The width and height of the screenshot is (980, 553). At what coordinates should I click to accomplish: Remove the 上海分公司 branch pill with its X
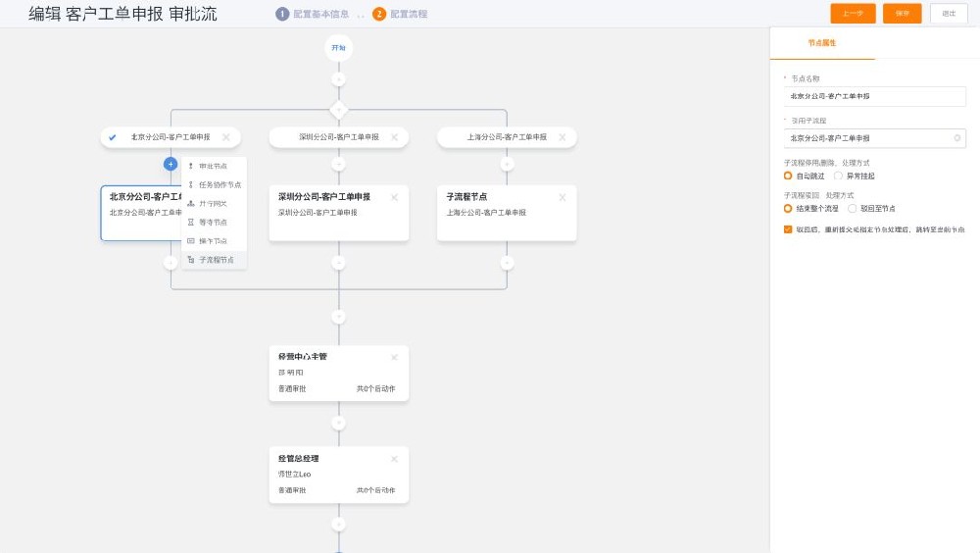(x=563, y=137)
